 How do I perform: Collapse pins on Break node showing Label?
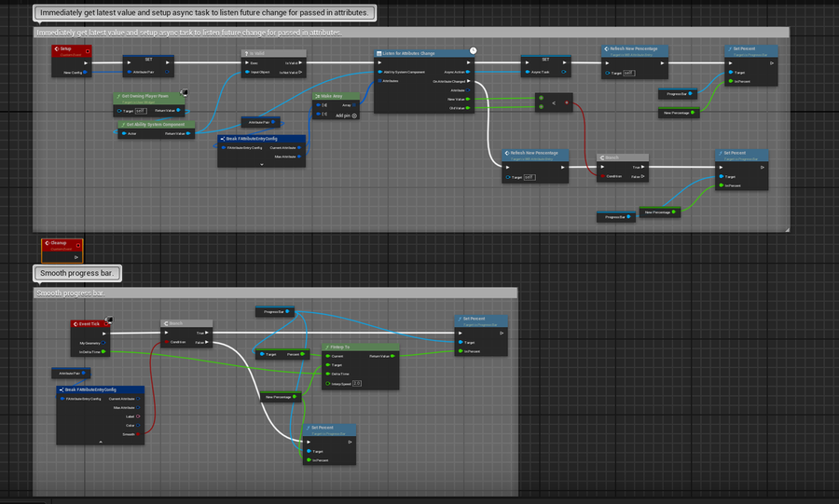(x=101, y=442)
